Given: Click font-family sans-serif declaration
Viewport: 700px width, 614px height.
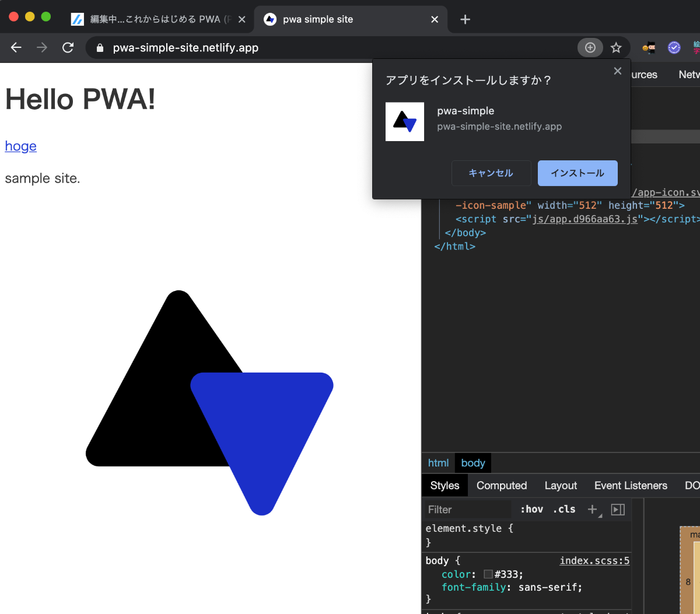Looking at the screenshot, I should 512,587.
